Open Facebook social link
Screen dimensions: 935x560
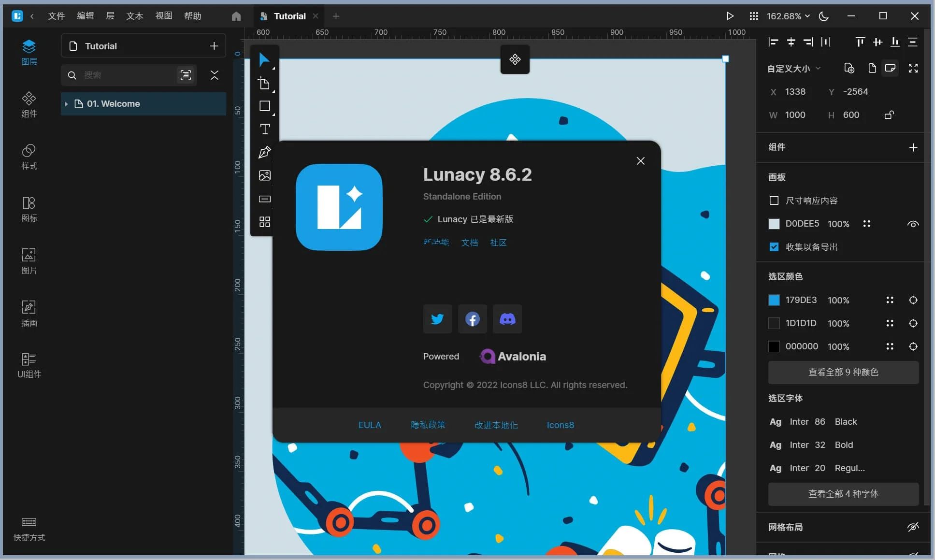pos(472,319)
